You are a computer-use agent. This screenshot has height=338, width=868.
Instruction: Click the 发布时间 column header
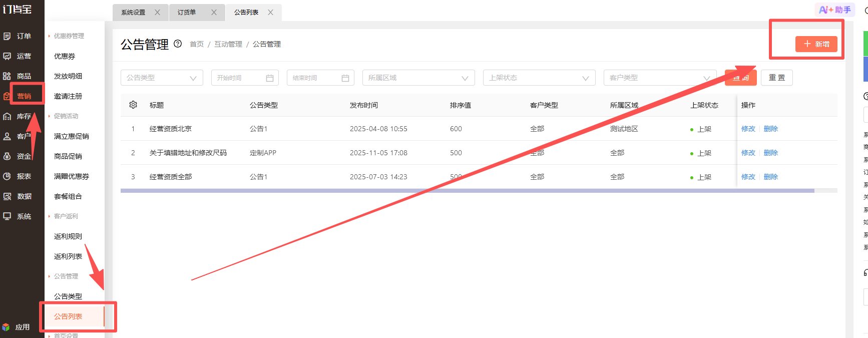point(364,105)
